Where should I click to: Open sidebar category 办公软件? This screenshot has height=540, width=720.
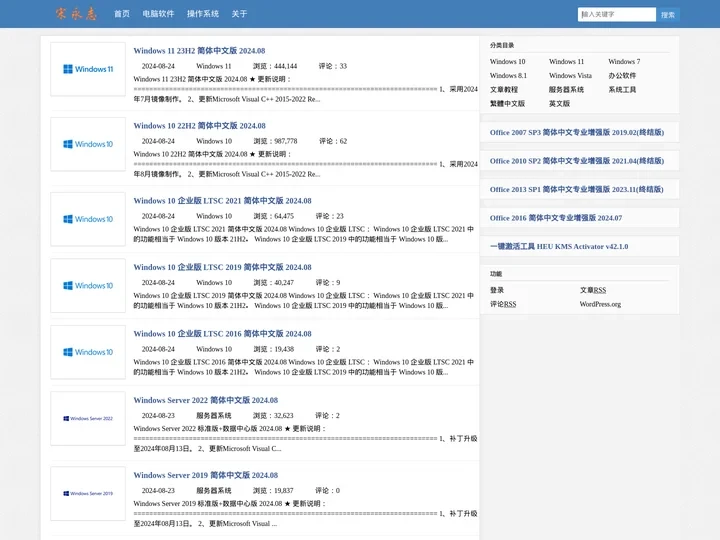click(622, 75)
